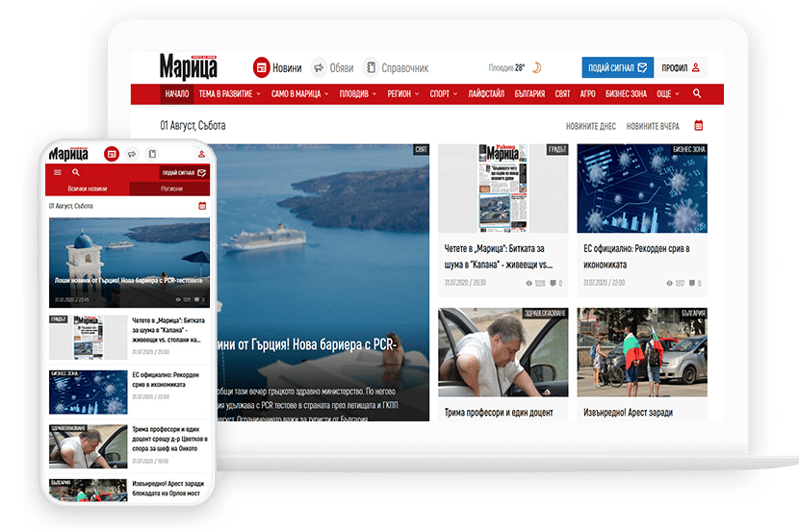Tap Santorini featured image on mobile

(x=129, y=263)
